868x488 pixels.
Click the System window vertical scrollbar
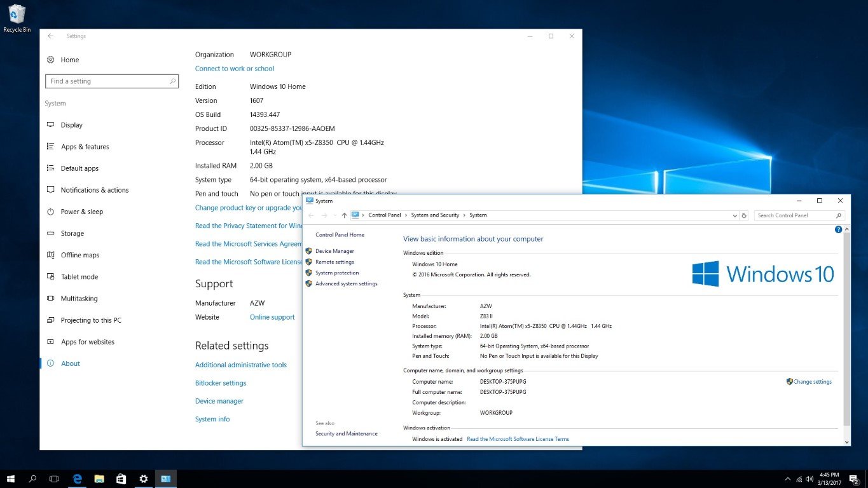point(846,329)
